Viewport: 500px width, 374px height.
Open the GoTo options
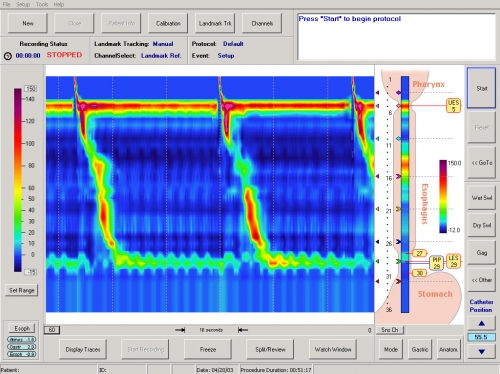481,163
